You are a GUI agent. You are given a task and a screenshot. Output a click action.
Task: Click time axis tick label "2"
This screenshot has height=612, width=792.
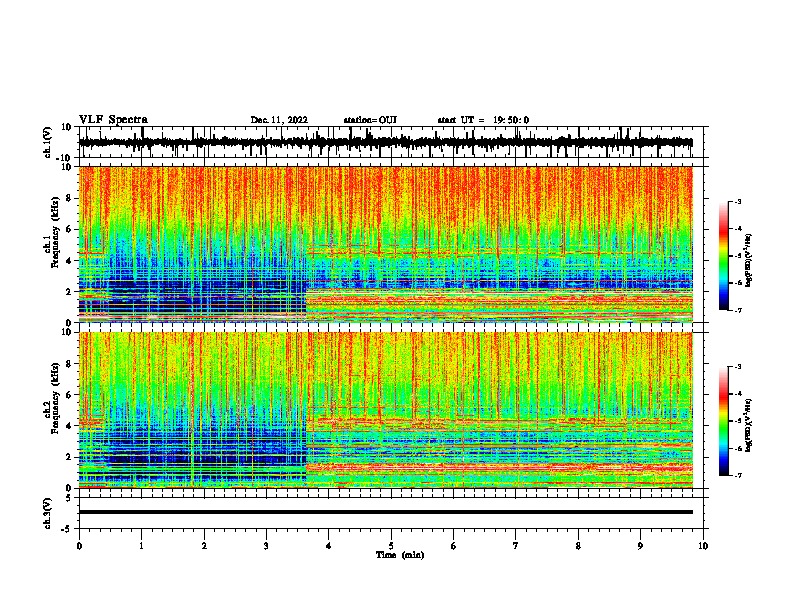(x=204, y=546)
